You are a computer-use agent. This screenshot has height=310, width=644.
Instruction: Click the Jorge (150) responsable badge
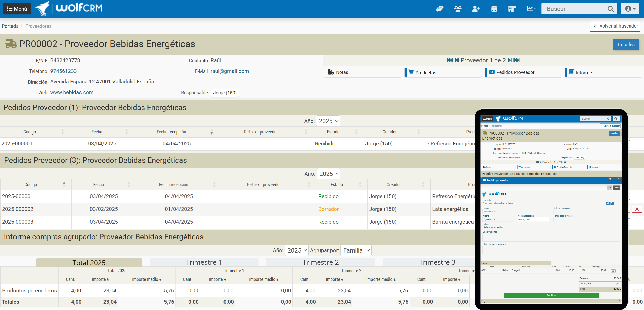(x=225, y=93)
